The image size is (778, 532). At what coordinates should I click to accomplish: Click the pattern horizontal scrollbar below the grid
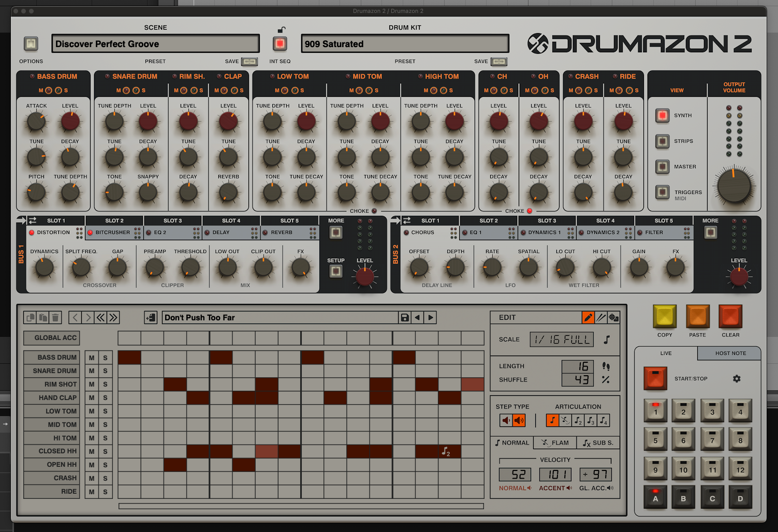point(301,506)
